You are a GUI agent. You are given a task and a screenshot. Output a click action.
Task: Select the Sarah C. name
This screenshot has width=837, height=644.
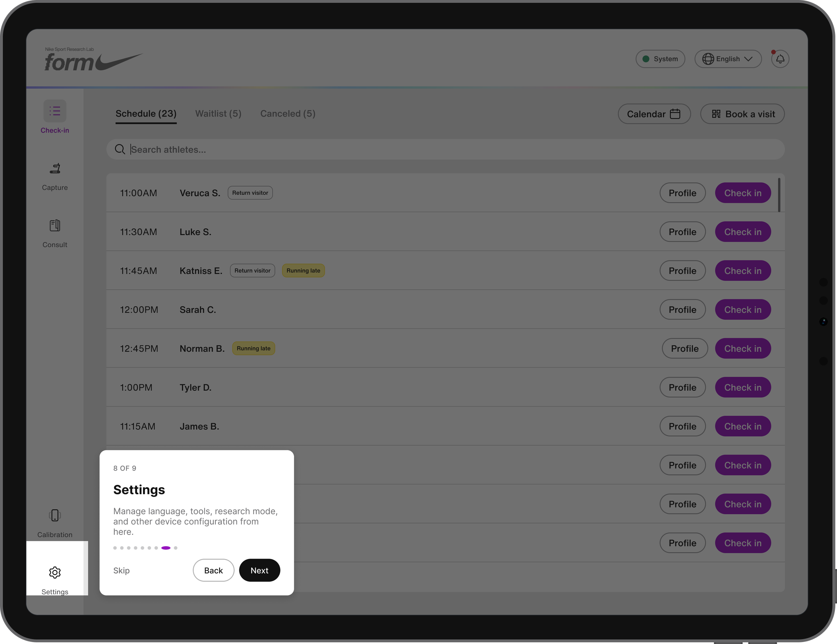pyautogui.click(x=198, y=310)
